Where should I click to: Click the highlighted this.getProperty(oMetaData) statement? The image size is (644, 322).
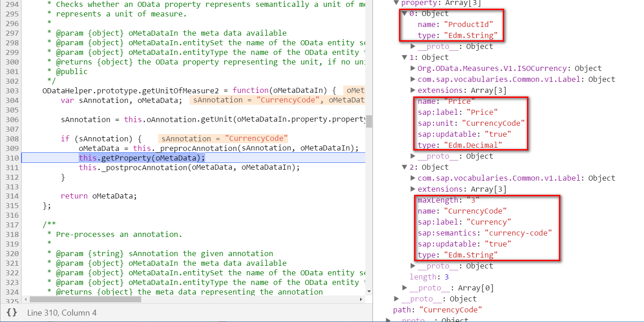point(142,158)
